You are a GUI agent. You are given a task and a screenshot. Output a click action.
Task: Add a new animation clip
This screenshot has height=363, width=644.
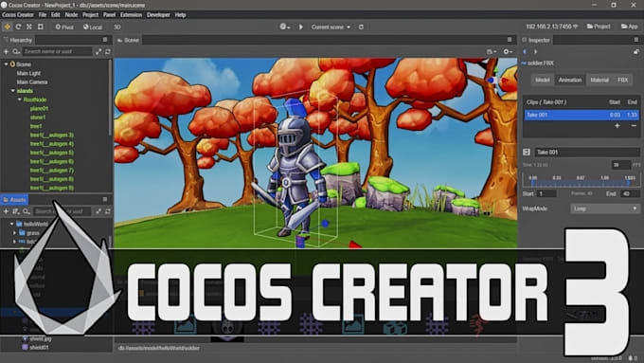tap(617, 126)
